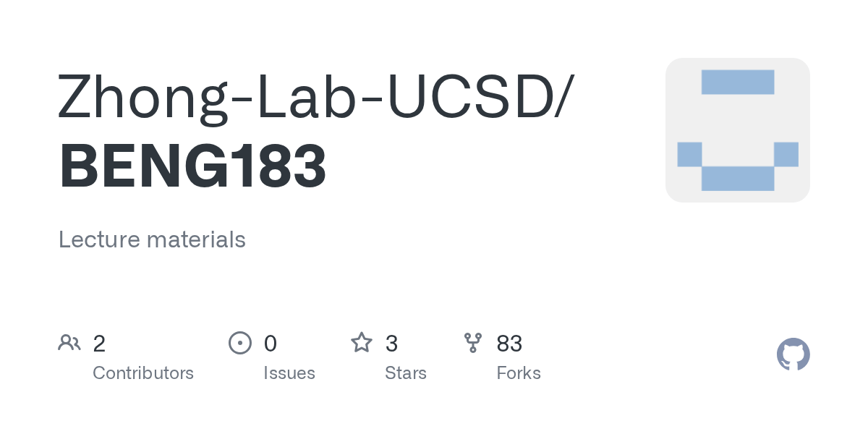Viewport: 868px width, 434px height.
Task: Click the Issues circle-dot icon
Action: [x=240, y=342]
